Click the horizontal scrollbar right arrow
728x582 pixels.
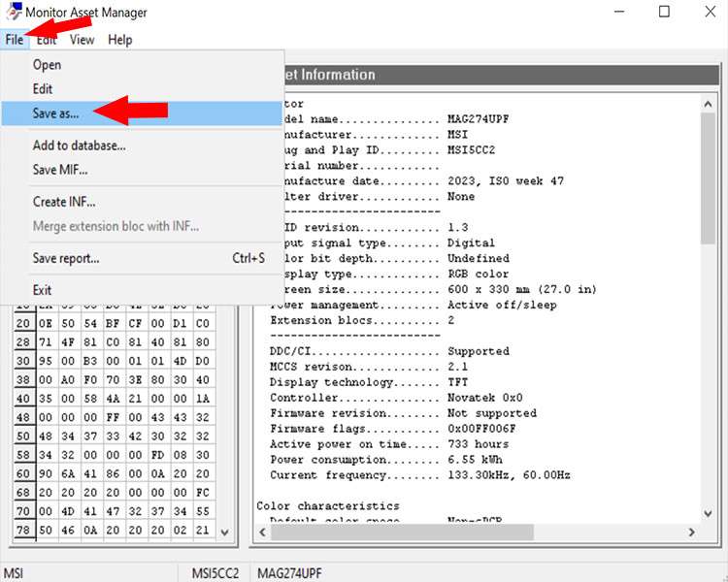(x=691, y=533)
